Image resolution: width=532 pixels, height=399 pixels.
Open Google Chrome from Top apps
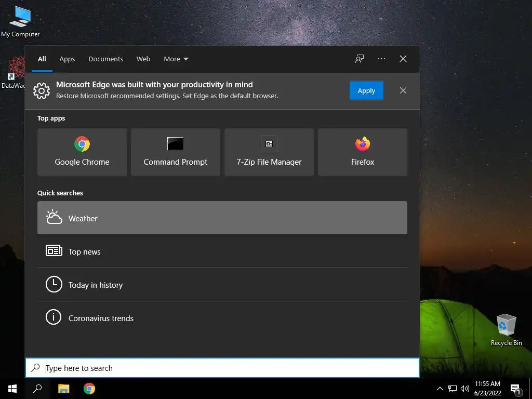82,152
